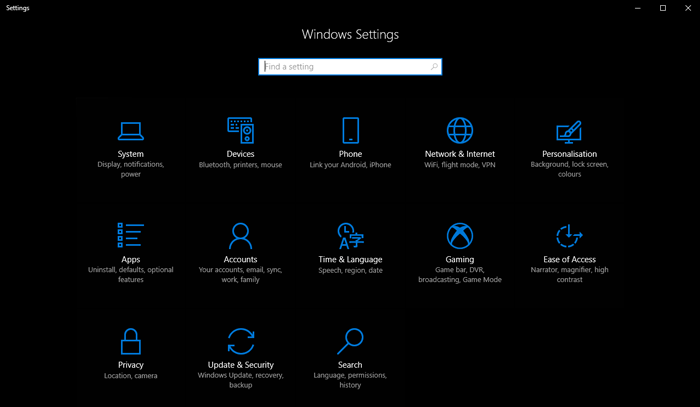Image resolution: width=700 pixels, height=407 pixels.
Task: Click 'Bluetooth, printers, mouse' description
Action: coord(241,165)
